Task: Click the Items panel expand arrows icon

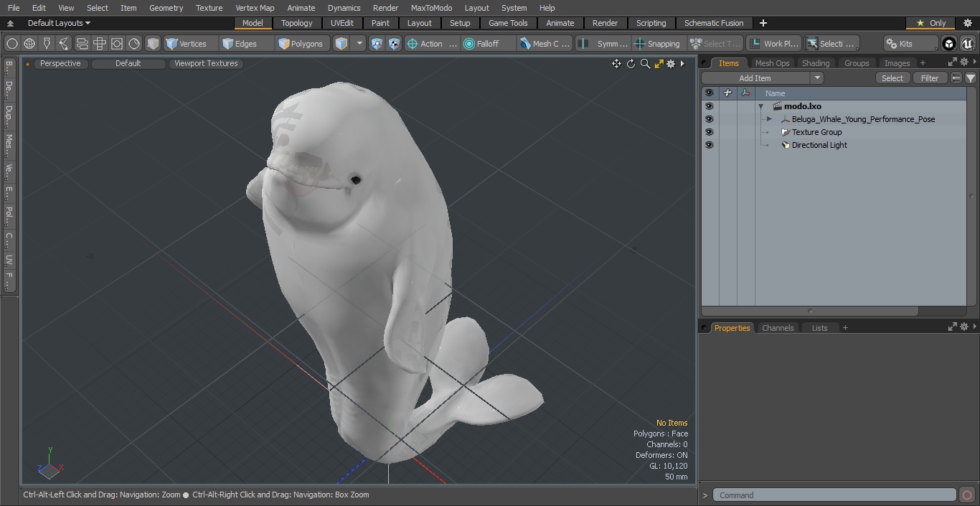Action: click(953, 62)
